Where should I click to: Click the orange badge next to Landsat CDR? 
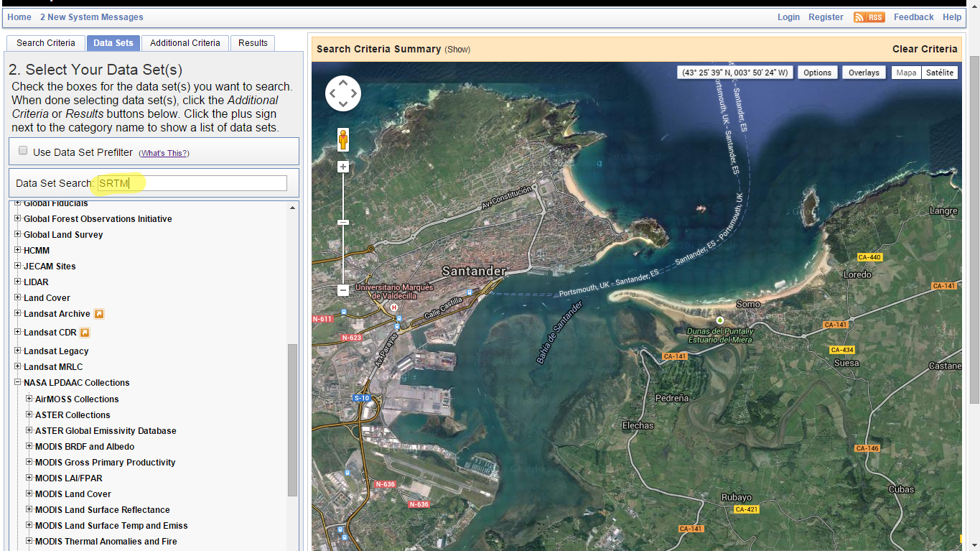pos(85,333)
